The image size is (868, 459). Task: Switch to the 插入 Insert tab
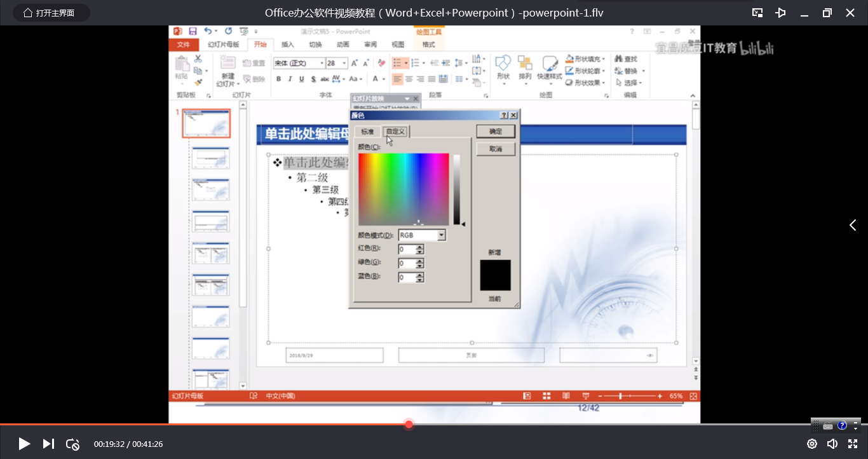pyautogui.click(x=288, y=45)
